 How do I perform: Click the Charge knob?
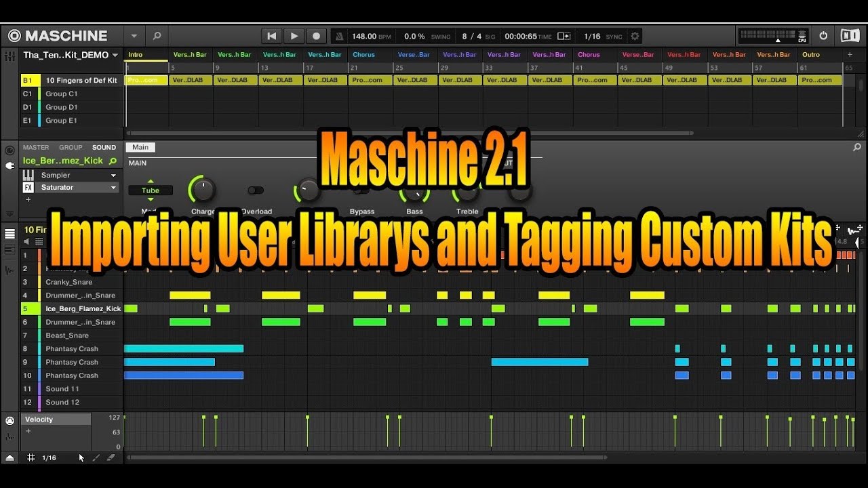coord(202,190)
